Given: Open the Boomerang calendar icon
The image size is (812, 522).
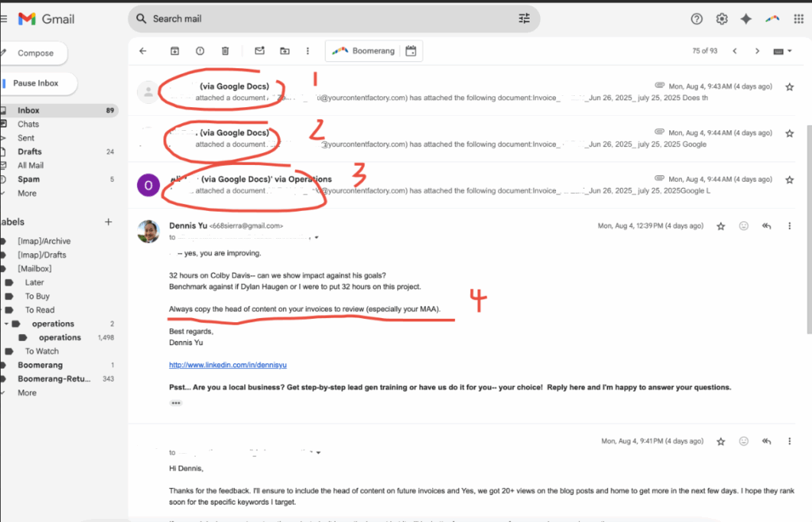Looking at the screenshot, I should point(410,51).
